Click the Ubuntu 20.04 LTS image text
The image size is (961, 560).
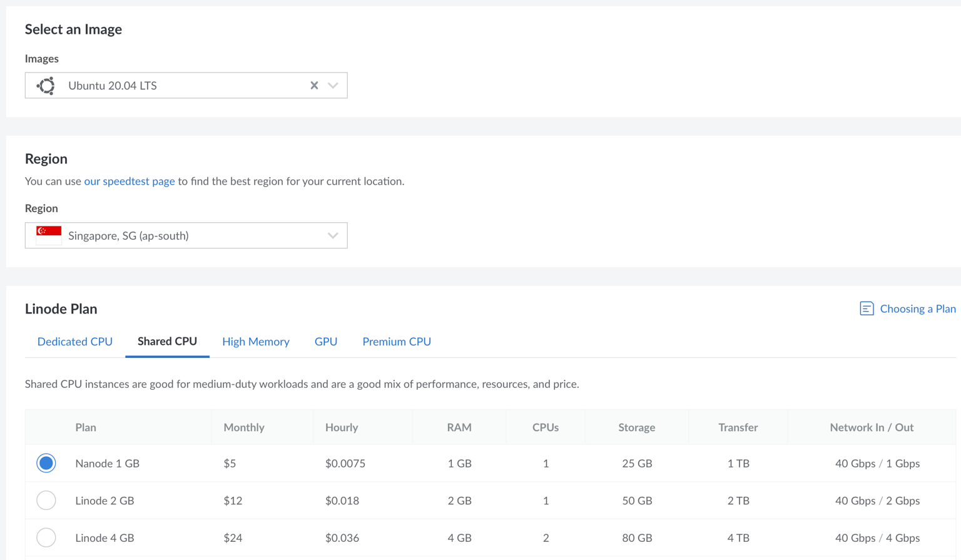pos(113,86)
